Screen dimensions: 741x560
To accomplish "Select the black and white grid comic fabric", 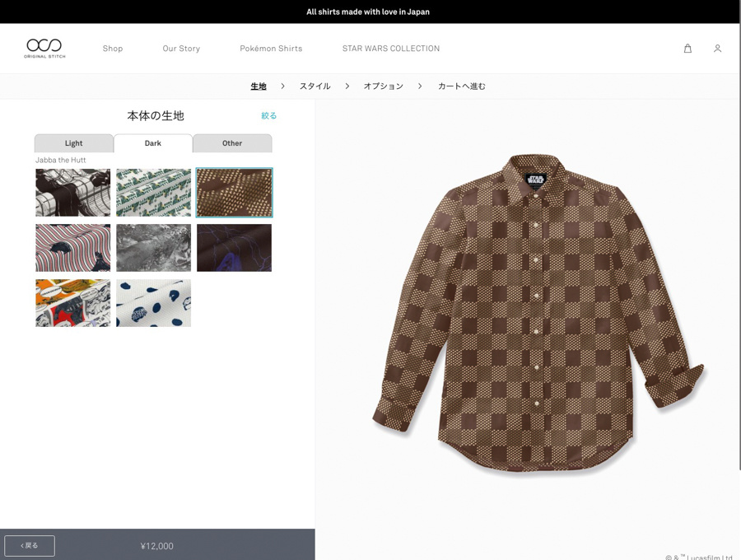I will coord(72,193).
